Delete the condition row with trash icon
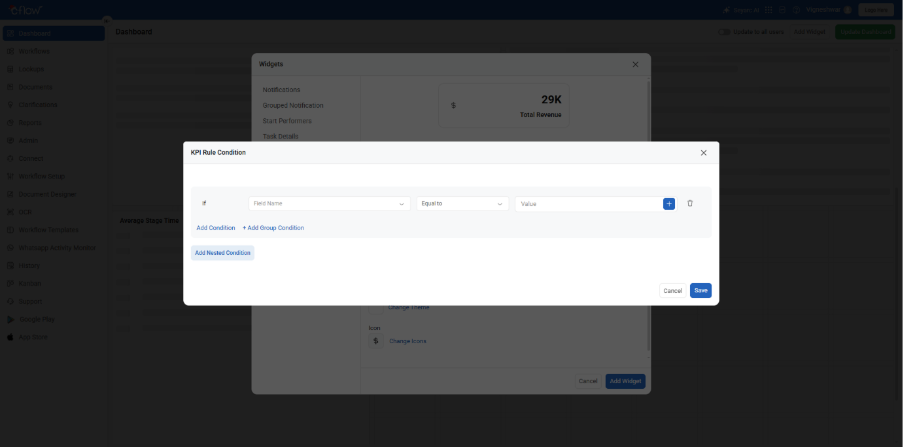Screen dimensions: 903x447 [x=690, y=203]
